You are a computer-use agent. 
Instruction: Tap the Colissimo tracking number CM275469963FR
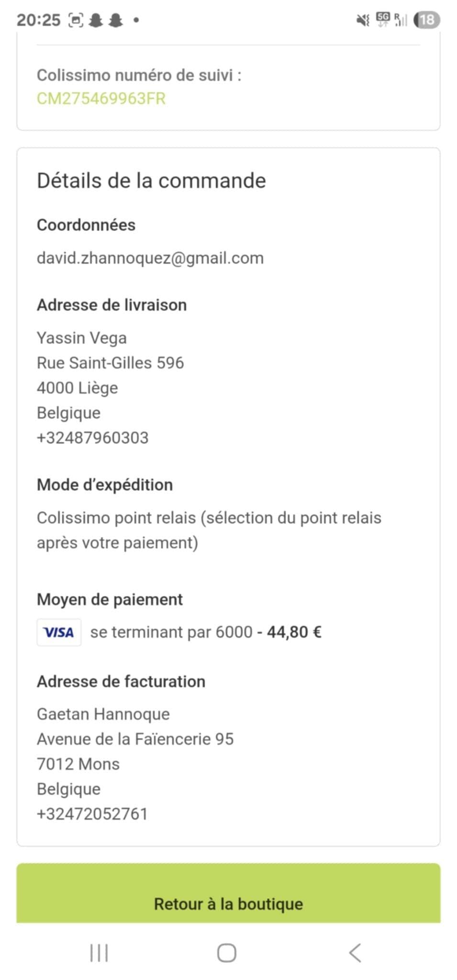coord(101,99)
